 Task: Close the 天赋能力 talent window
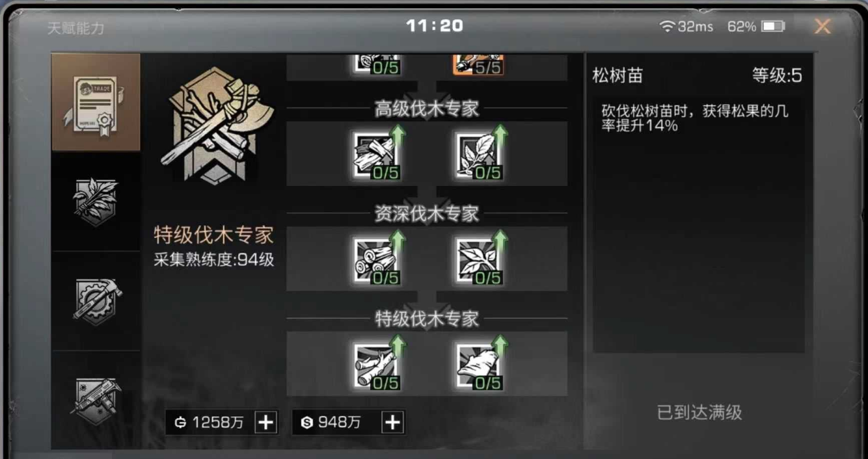822,27
